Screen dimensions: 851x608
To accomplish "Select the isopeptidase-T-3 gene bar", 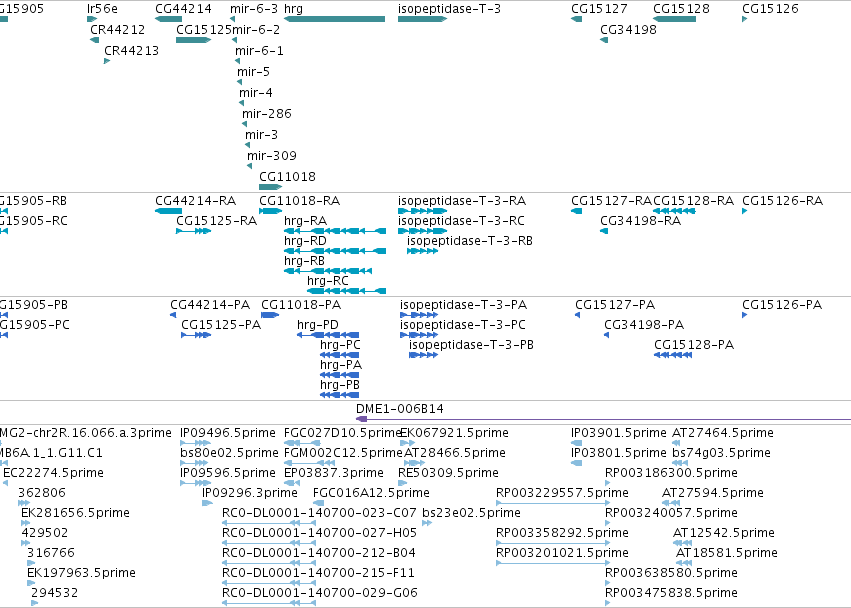I will [x=422, y=19].
